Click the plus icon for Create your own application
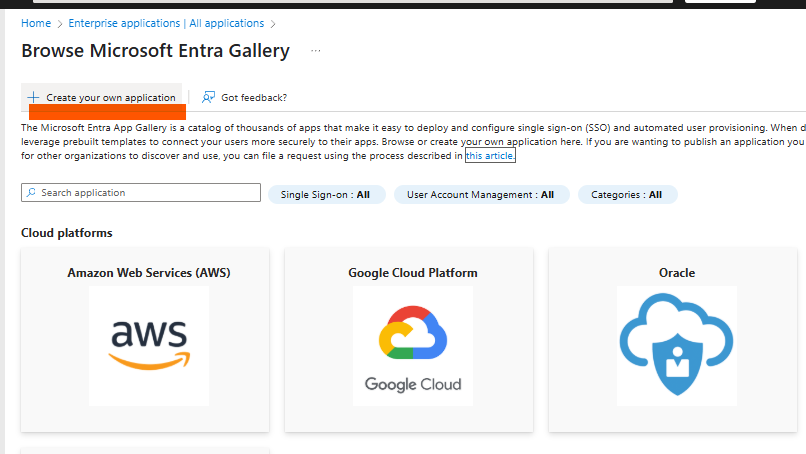The width and height of the screenshot is (806, 454). click(x=33, y=97)
